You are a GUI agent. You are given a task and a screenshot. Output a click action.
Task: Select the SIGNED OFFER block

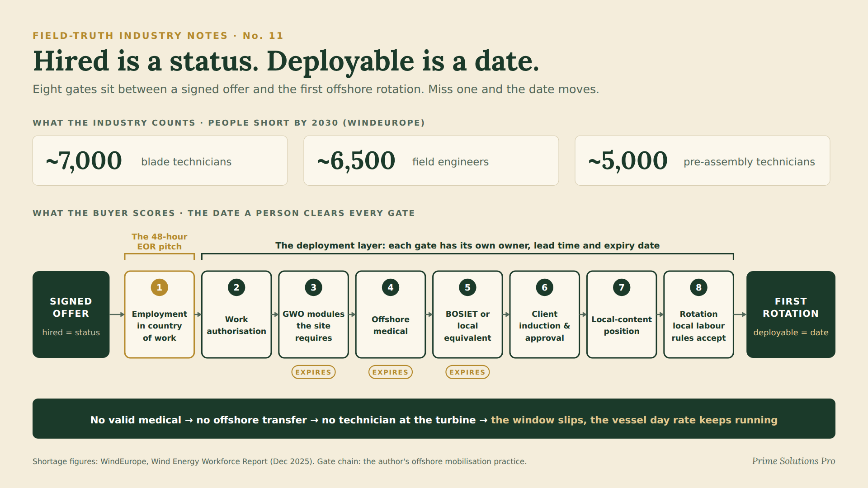[71, 314]
